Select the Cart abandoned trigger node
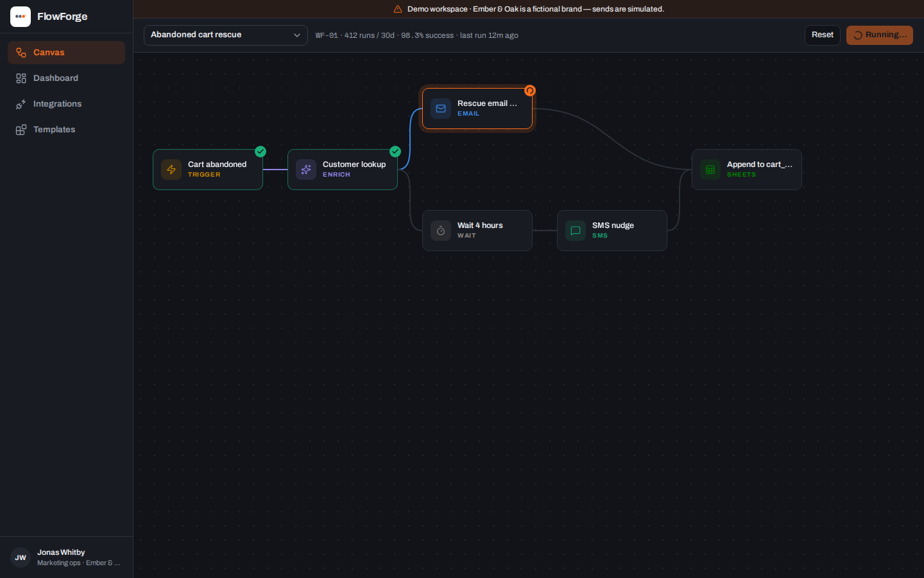The width and height of the screenshot is (924, 578). tap(208, 170)
